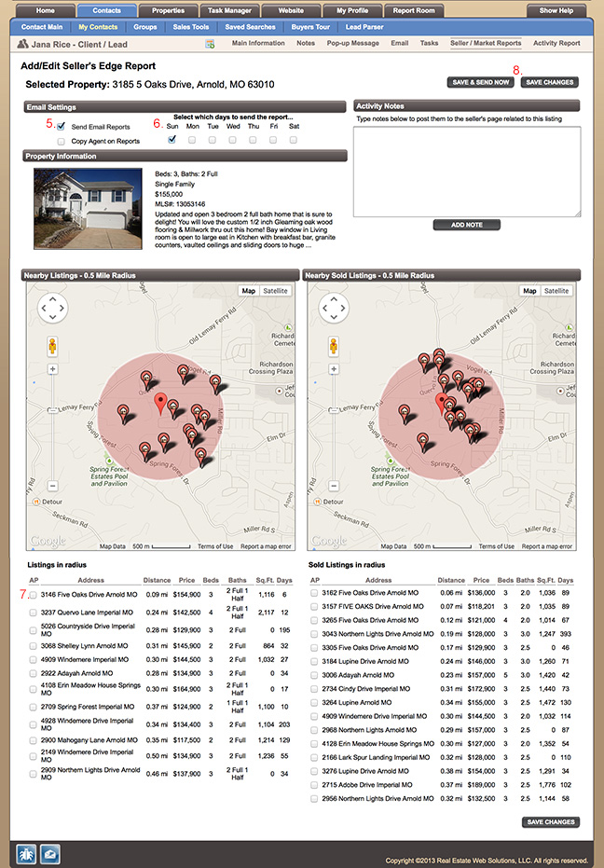Click Add Note button
Screen dimensions: 604x868
467,225
